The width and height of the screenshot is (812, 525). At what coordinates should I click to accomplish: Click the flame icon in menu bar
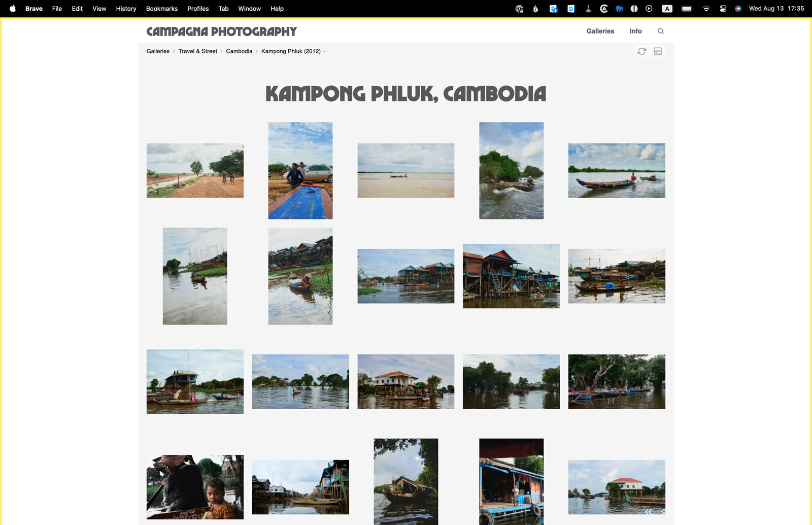pyautogui.click(x=536, y=9)
